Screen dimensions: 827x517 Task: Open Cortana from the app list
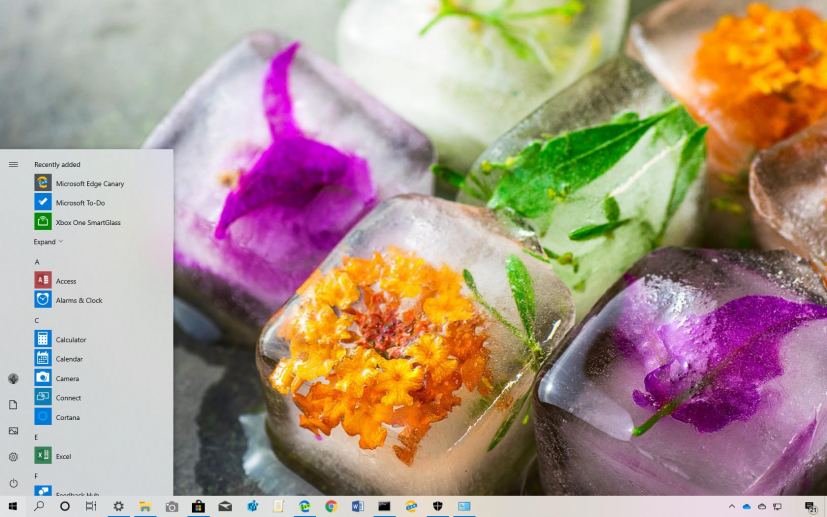click(x=57, y=417)
